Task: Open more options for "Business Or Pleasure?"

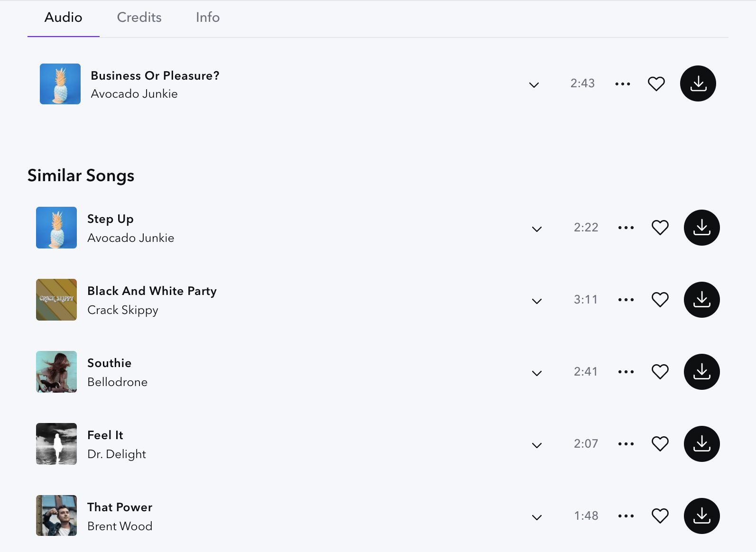Action: click(622, 83)
